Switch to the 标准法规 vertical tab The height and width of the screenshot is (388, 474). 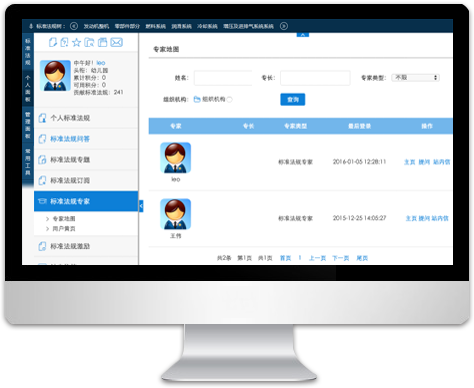(x=28, y=52)
